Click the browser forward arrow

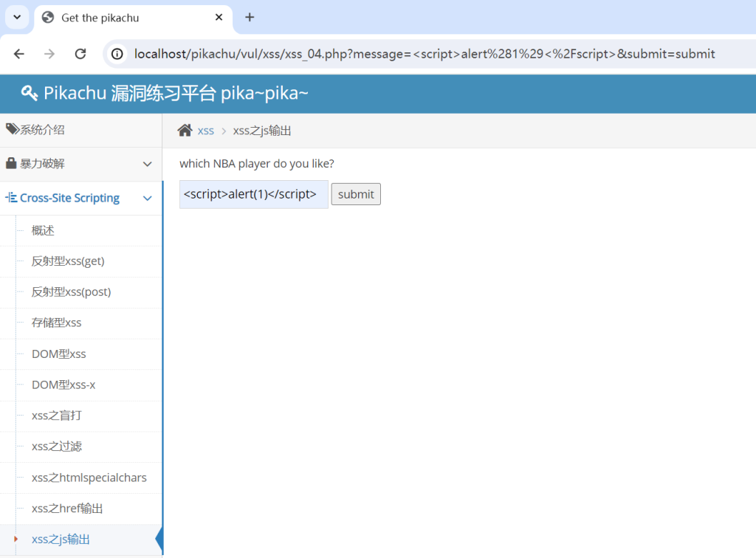49,54
